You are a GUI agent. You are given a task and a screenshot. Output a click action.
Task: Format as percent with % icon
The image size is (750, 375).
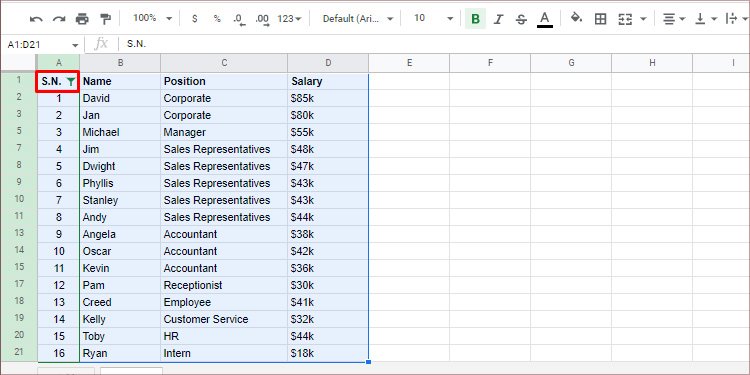(x=217, y=19)
